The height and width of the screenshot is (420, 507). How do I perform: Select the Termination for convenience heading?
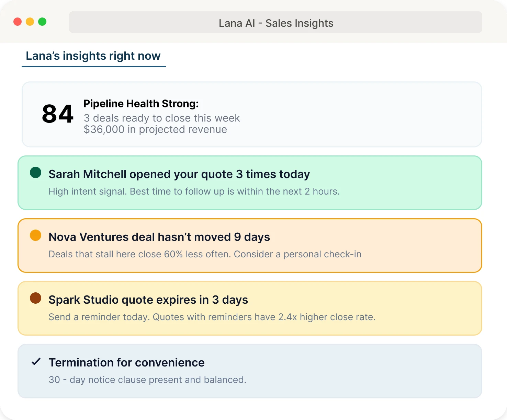pyautogui.click(x=126, y=363)
